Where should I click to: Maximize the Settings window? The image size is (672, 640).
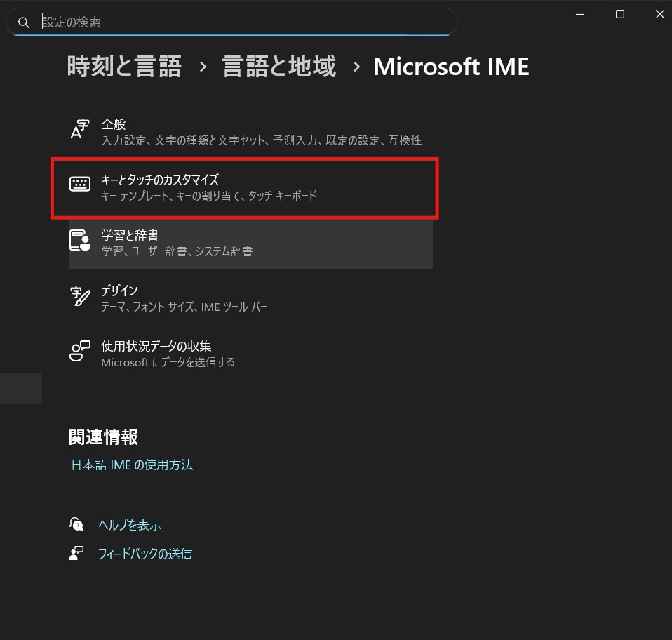coord(619,14)
